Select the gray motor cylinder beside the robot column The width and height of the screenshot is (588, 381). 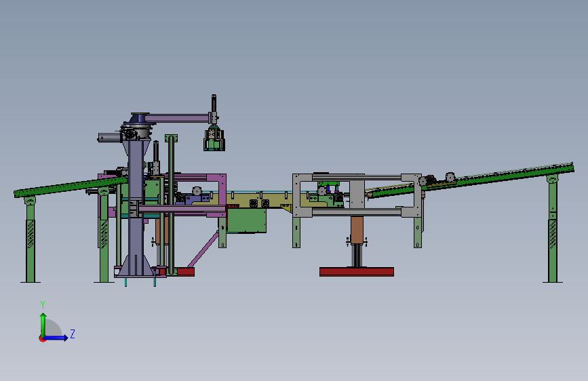[x=110, y=138]
